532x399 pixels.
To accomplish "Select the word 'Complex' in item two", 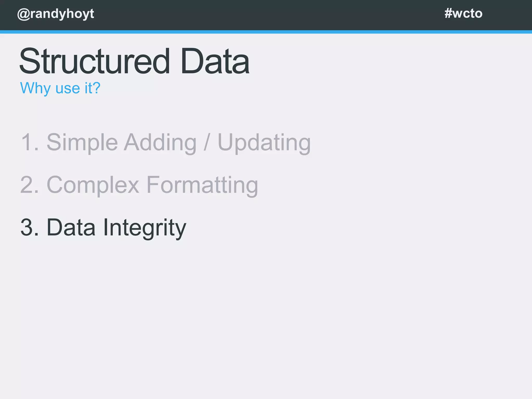I will pyautogui.click(x=93, y=185).
